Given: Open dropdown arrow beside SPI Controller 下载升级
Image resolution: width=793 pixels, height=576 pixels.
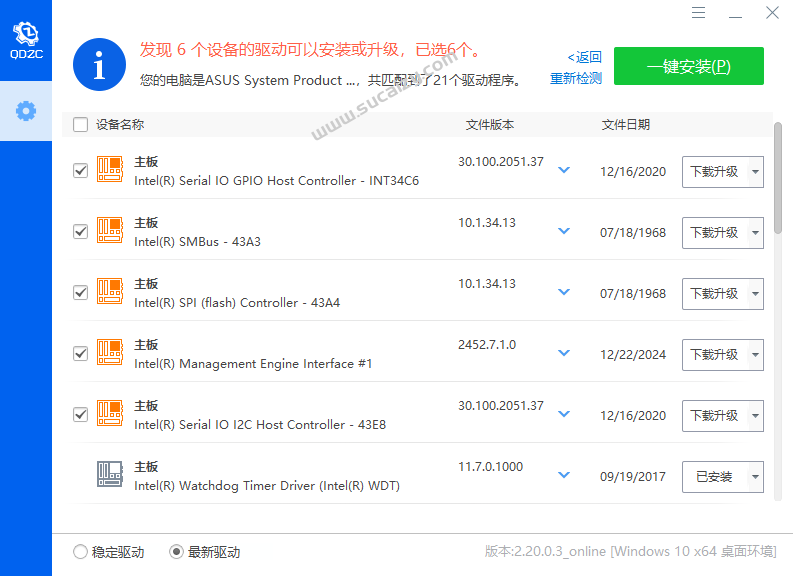Looking at the screenshot, I should point(755,294).
